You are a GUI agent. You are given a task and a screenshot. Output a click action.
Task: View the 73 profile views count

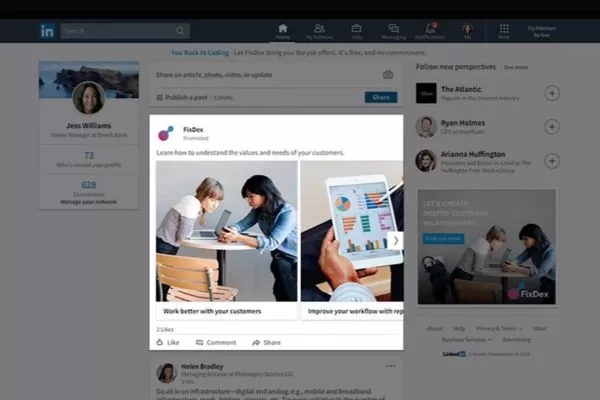point(89,155)
